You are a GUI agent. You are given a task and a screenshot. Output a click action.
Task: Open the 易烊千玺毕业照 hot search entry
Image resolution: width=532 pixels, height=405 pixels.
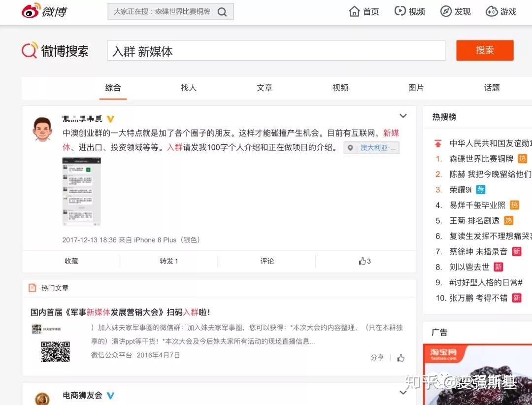pyautogui.click(x=475, y=205)
